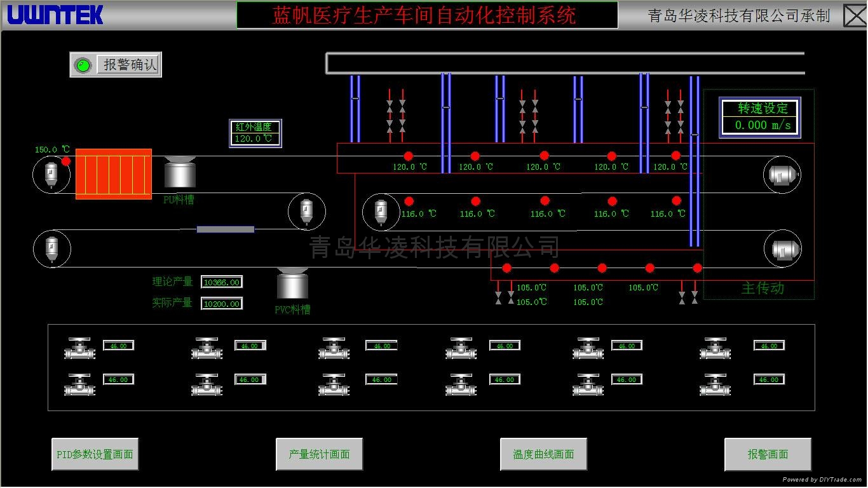
Task: Click the red valve group above the third 120.0 ℃
Action: tap(529, 116)
